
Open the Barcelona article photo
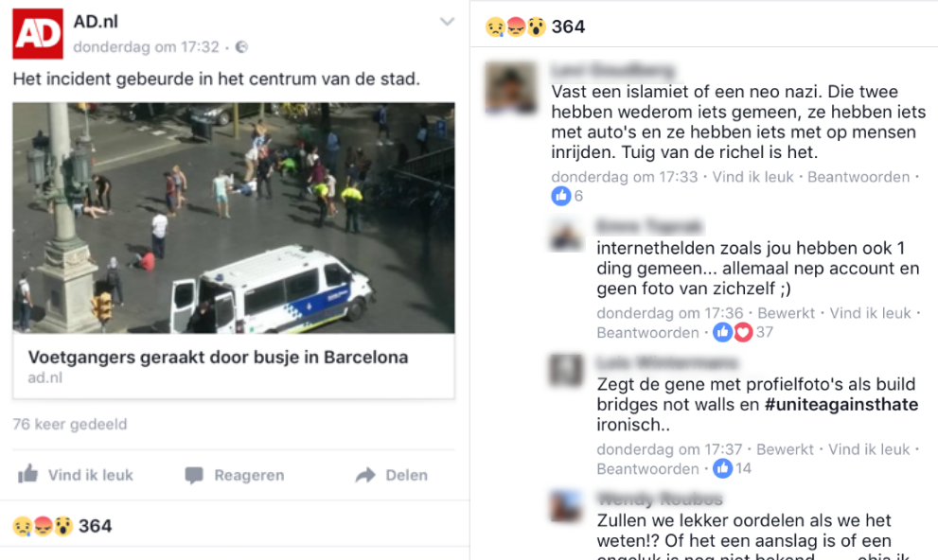point(233,218)
